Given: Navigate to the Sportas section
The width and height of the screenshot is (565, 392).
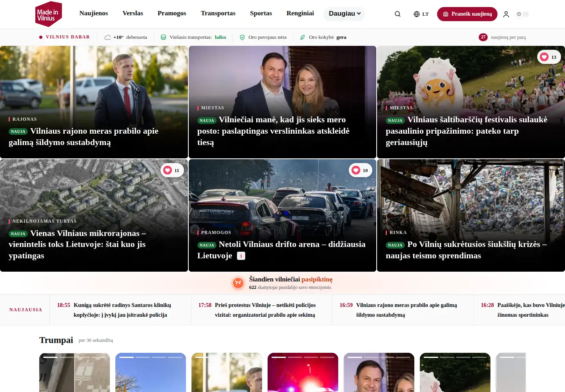Looking at the screenshot, I should tap(261, 13).
